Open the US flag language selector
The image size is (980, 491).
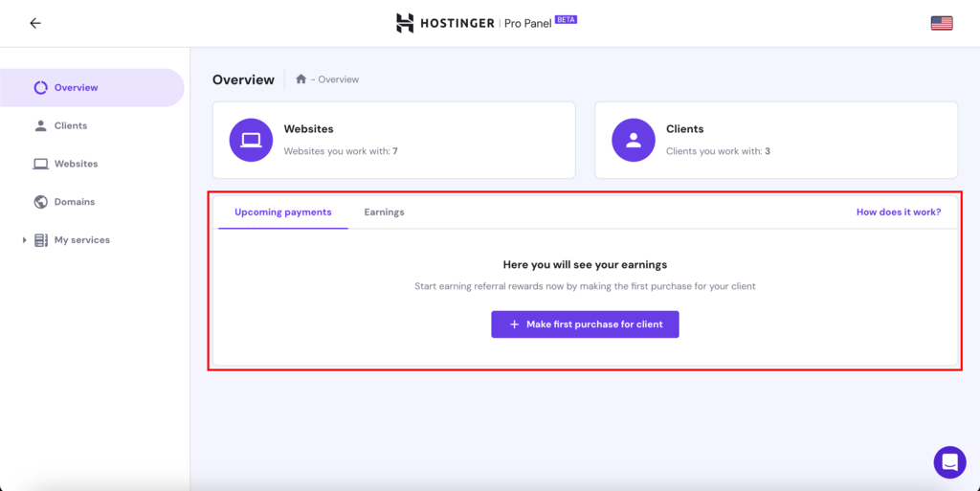coord(942,23)
